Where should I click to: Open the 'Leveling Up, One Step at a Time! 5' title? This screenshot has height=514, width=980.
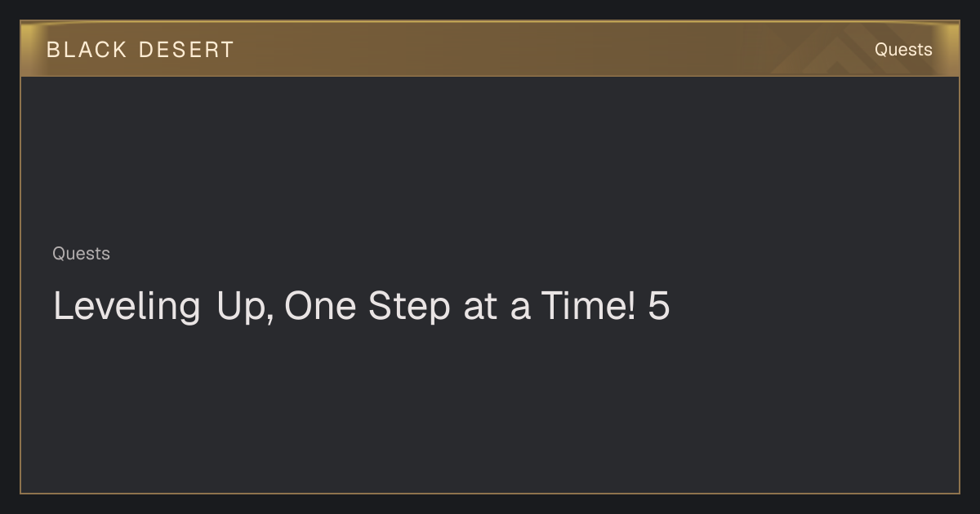(361, 307)
